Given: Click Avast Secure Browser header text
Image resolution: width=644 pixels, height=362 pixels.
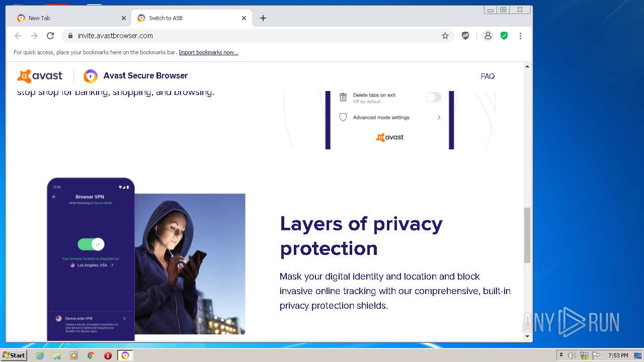Looking at the screenshot, I should pos(145,75).
